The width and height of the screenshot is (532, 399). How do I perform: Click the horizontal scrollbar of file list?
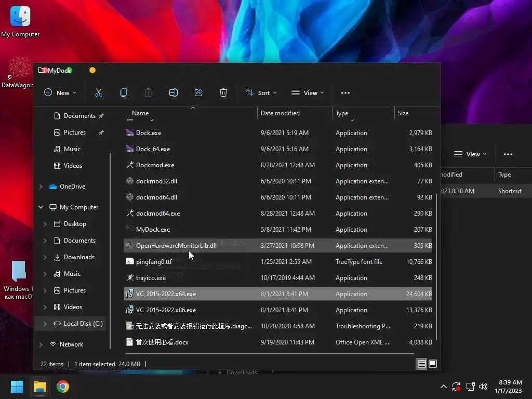(x=270, y=354)
